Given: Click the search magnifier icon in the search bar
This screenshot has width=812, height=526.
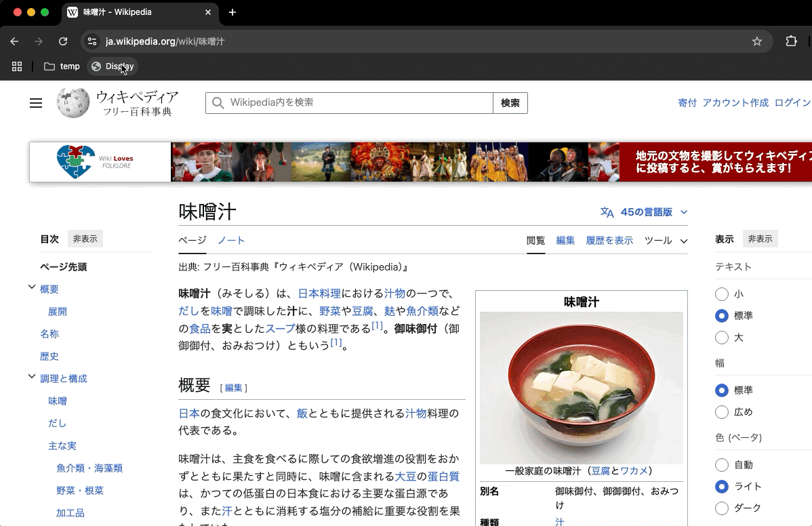Looking at the screenshot, I should point(218,102).
